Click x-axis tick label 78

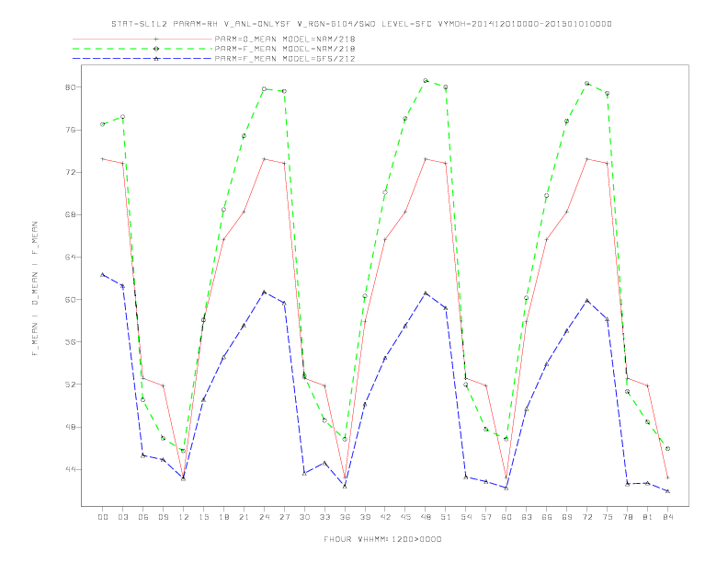pos(628,517)
